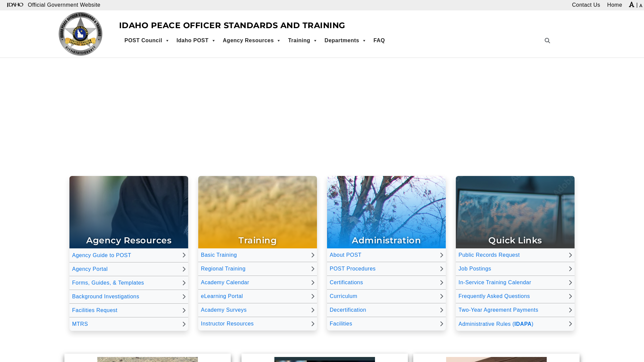
Task: Click the Training card image
Action: 258,212
